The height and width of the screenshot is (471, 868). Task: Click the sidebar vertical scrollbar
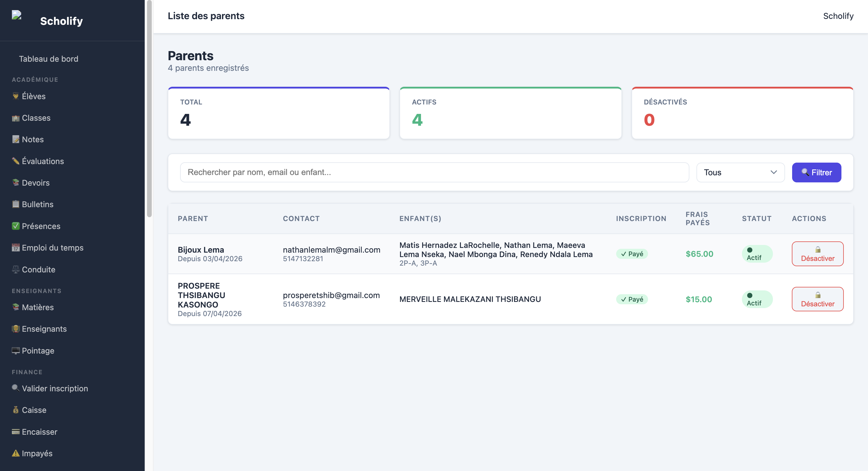149,109
